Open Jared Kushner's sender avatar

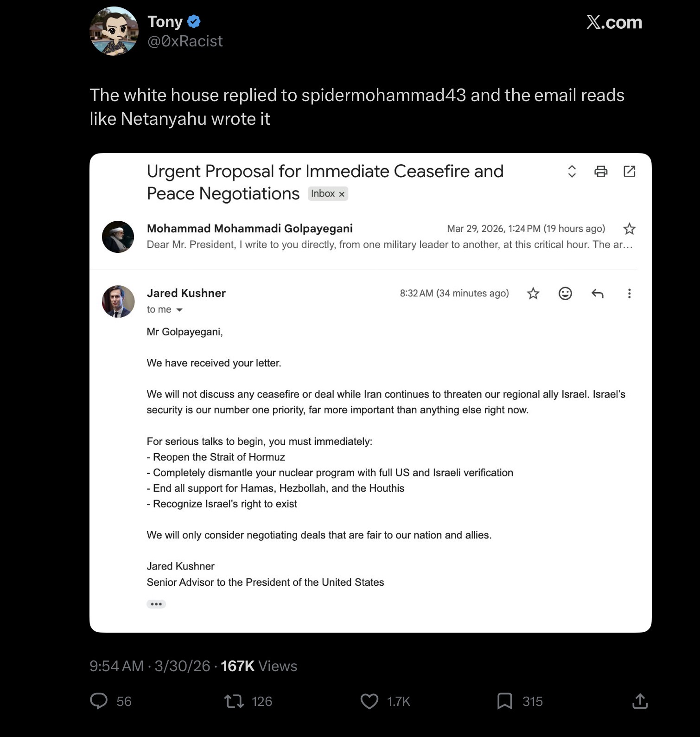click(118, 301)
